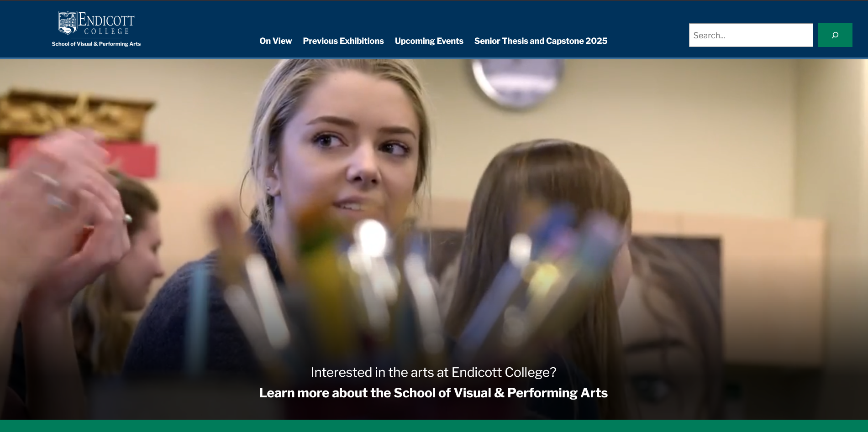Open the On View menu item

(276, 41)
